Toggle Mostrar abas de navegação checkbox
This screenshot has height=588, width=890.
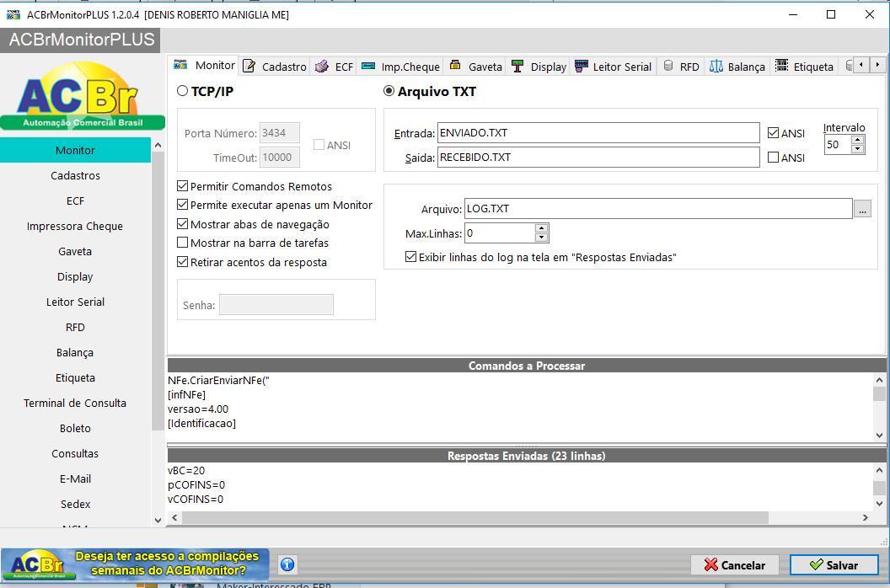point(182,224)
